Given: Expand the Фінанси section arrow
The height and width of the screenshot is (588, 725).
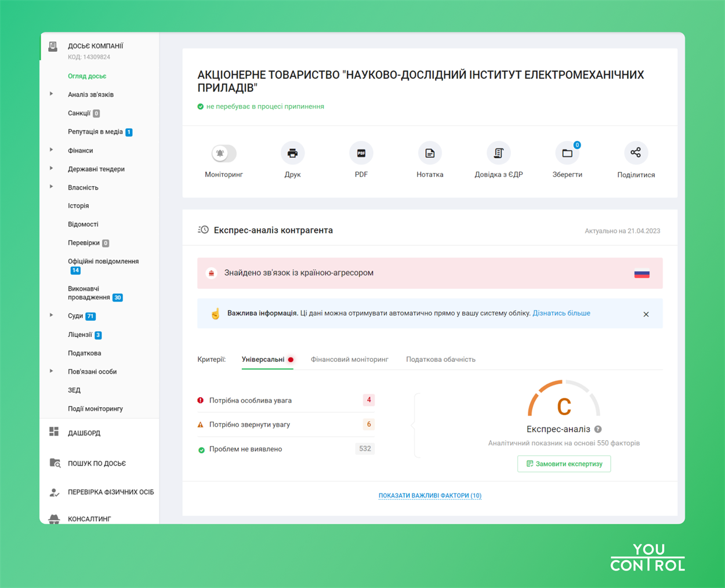Looking at the screenshot, I should (x=52, y=150).
